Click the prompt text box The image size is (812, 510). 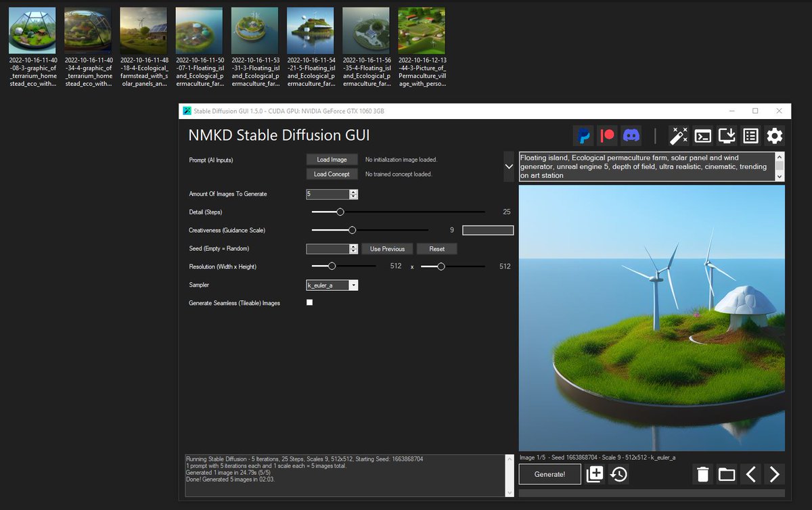point(647,166)
